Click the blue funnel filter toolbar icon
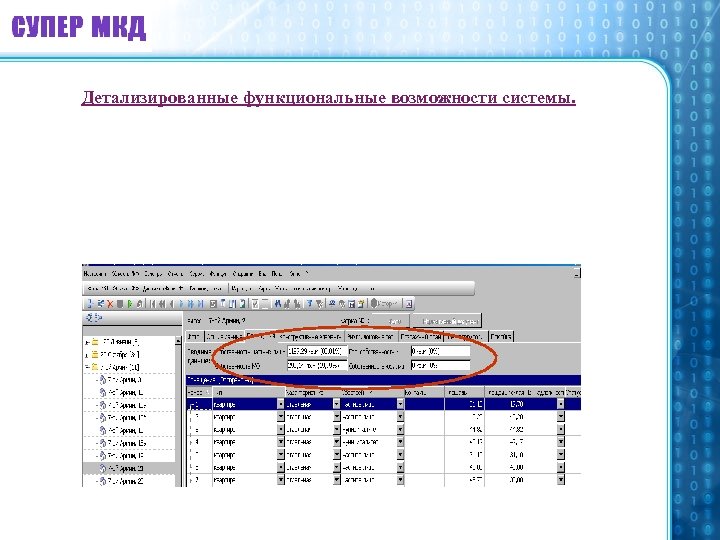This screenshot has width=720, height=540. (309, 304)
